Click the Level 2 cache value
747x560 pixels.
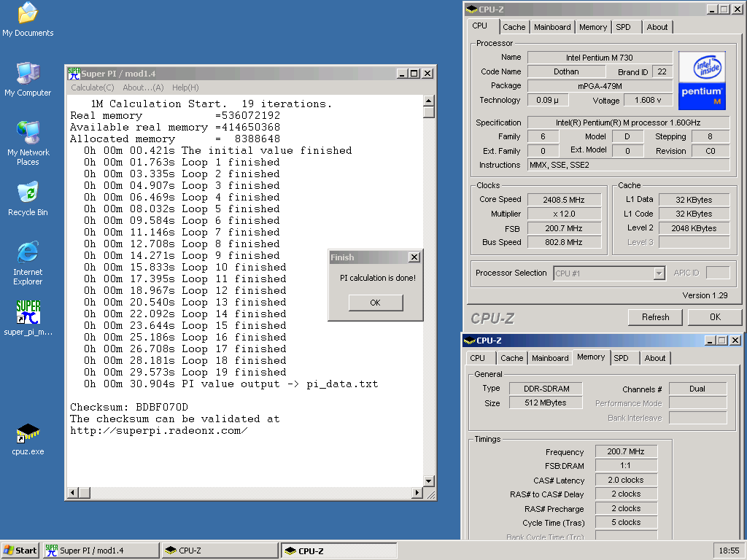[694, 228]
